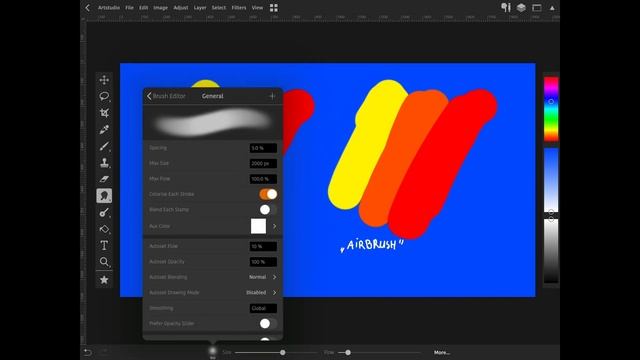The width and height of the screenshot is (640, 360).
Task: Toggle Colorize Each Stroke switch off
Action: click(x=268, y=194)
